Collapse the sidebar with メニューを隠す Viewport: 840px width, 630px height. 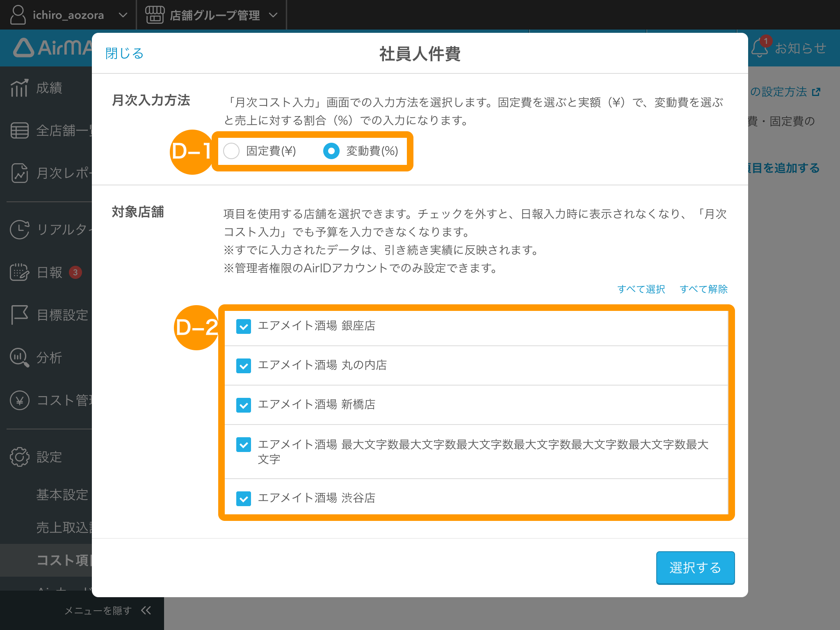tap(98, 611)
